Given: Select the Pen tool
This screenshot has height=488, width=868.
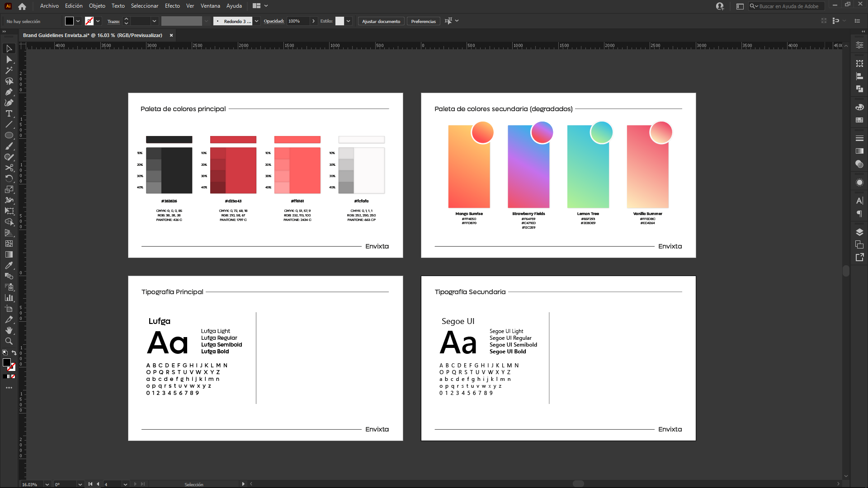Looking at the screenshot, I should point(9,92).
